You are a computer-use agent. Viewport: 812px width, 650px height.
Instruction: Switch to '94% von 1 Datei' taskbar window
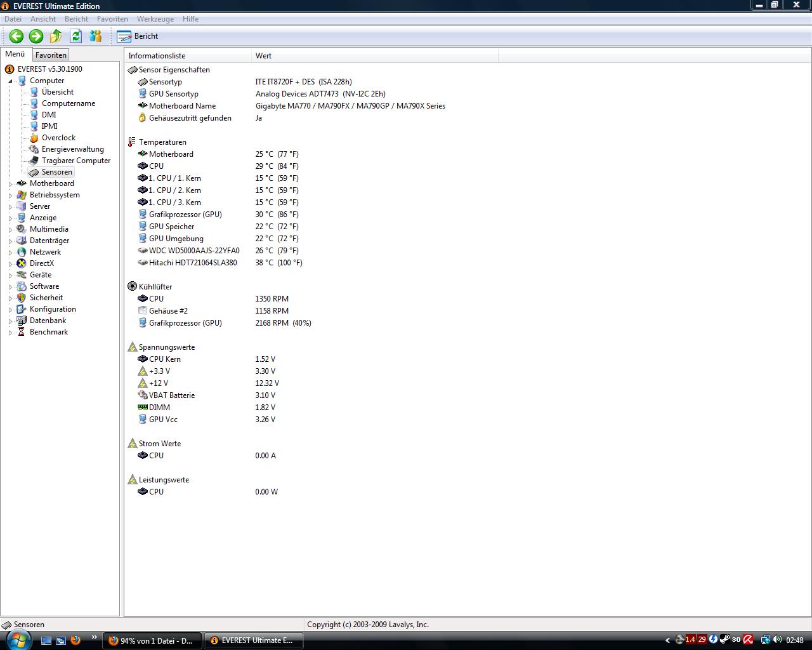point(152,640)
